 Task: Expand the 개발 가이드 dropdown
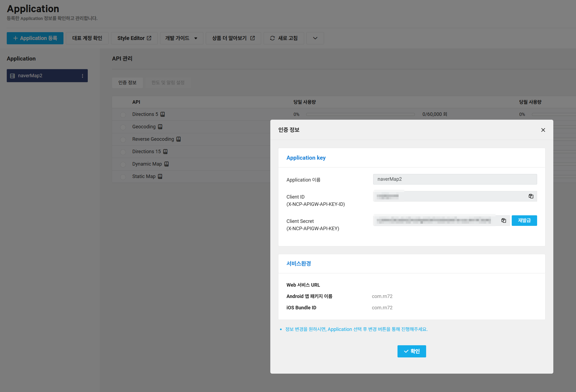[181, 38]
